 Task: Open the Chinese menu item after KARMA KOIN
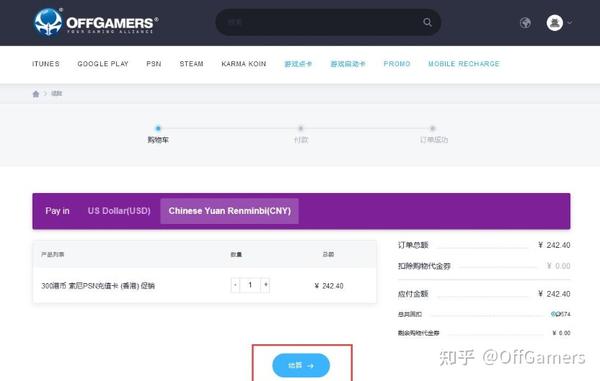click(x=298, y=64)
